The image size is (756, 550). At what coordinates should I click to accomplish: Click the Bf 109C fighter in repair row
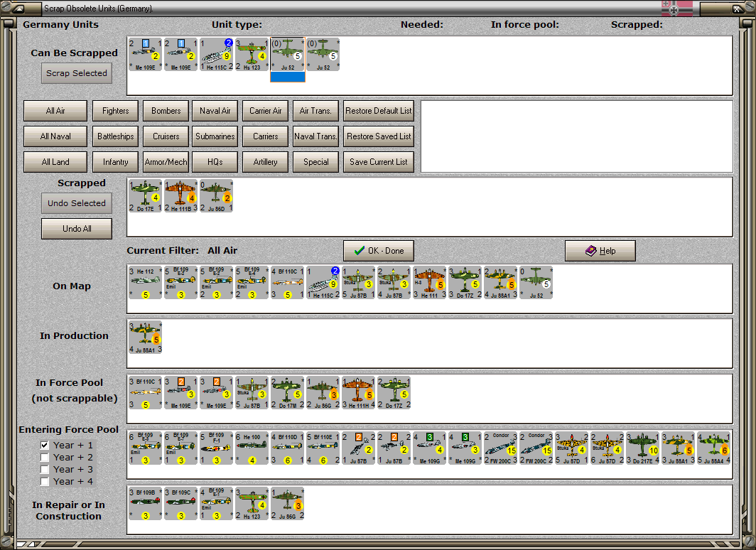coord(180,504)
